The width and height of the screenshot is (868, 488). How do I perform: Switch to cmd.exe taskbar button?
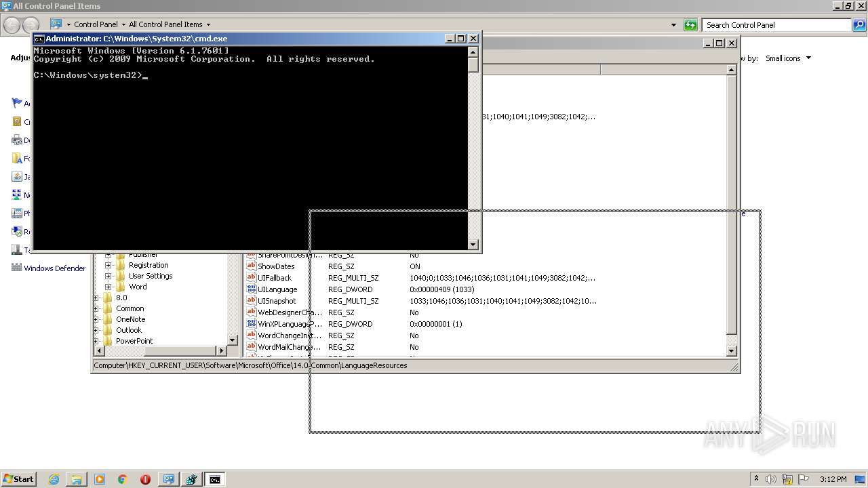(x=215, y=479)
